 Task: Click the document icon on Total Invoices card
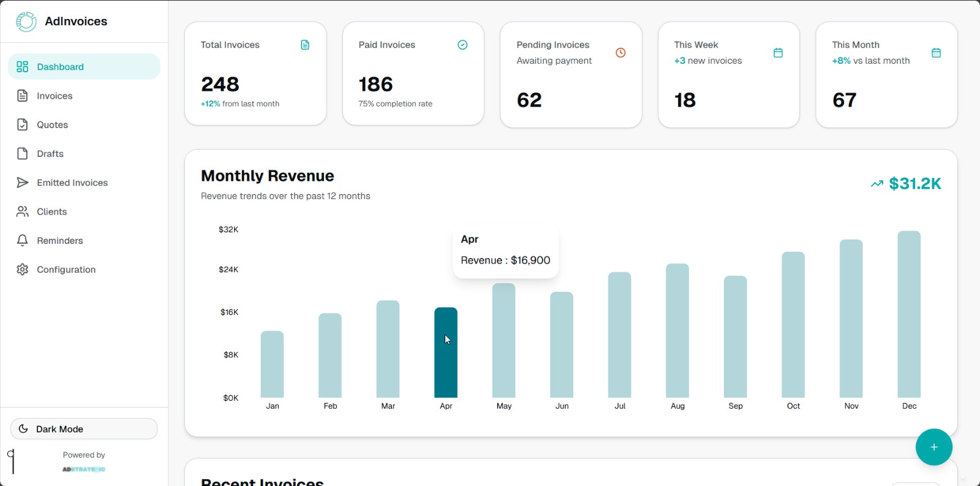click(x=305, y=45)
